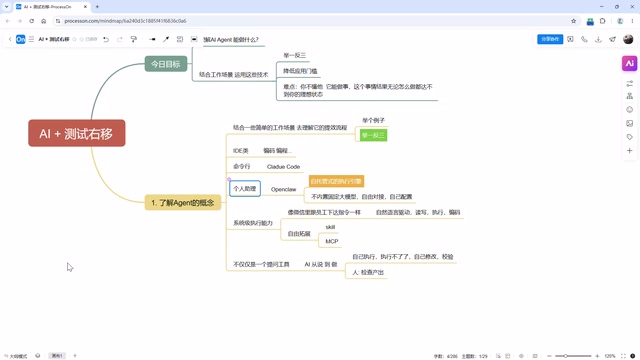The height and width of the screenshot is (360, 640).
Task: Enter fullscreen from bottom bar icon
Action: pyautogui.click(x=623, y=356)
